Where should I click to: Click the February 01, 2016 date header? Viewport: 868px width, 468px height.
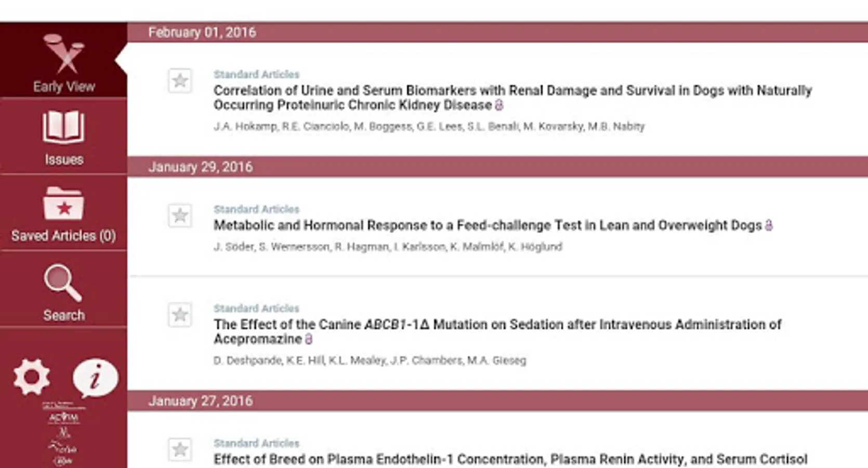(202, 32)
